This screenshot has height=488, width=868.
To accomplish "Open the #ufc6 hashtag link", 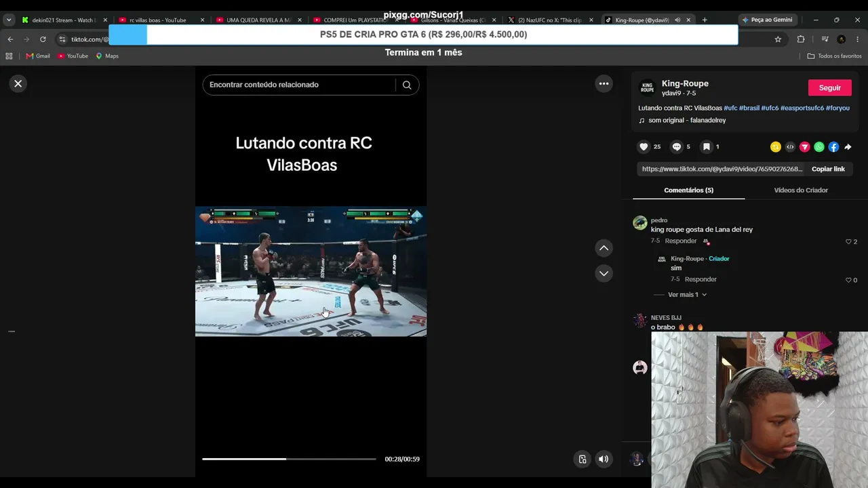I will (x=770, y=108).
